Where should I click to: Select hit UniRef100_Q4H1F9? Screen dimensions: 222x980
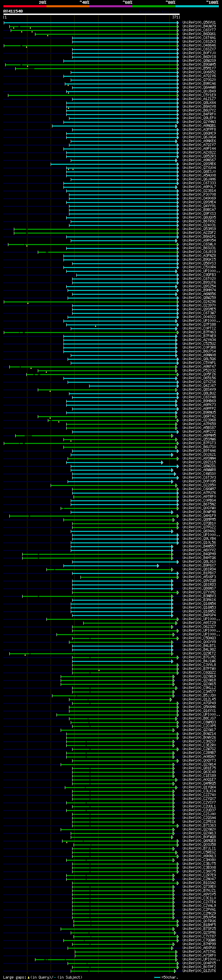[x=199, y=516]
